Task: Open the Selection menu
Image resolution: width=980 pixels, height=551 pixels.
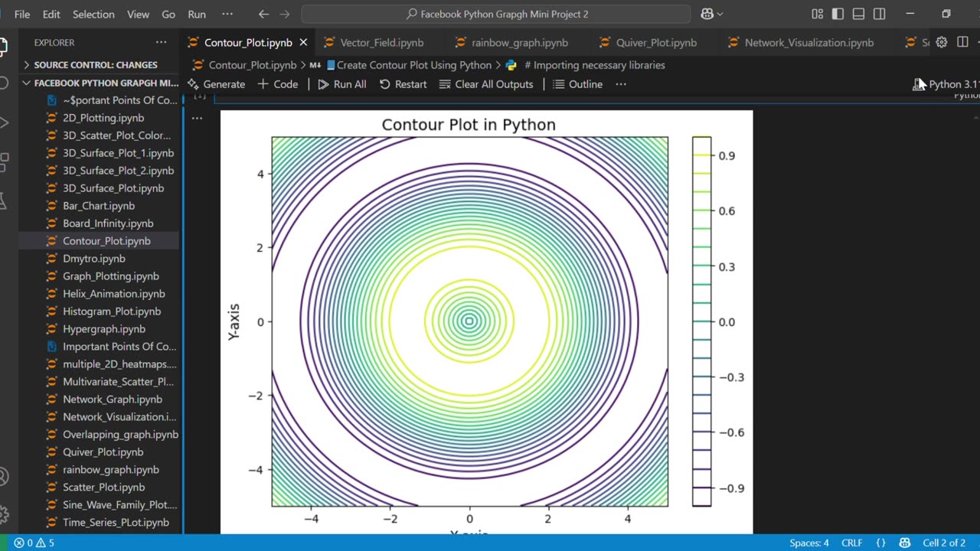Action: coord(93,14)
